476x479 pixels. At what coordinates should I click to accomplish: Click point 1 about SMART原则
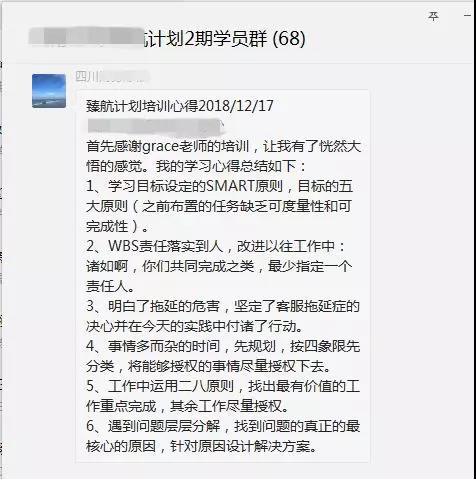(219, 187)
